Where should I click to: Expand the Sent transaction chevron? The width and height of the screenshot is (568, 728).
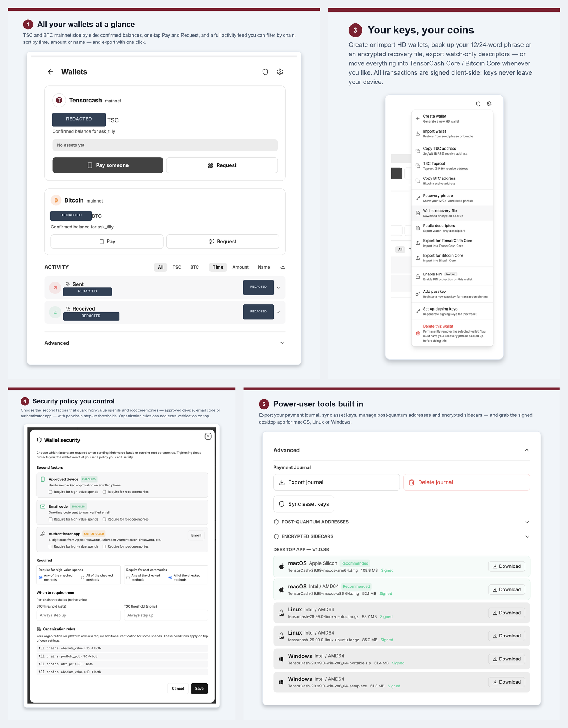pyautogui.click(x=278, y=288)
